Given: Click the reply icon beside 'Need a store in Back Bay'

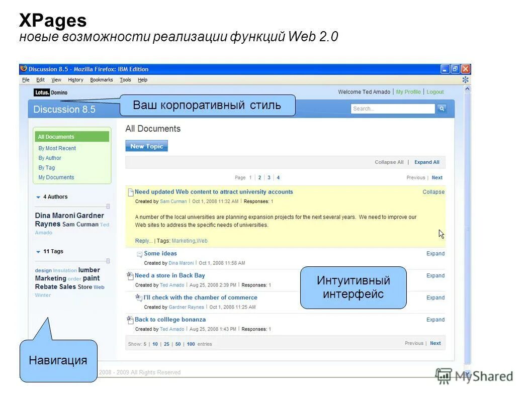Looking at the screenshot, I should pos(130,275).
